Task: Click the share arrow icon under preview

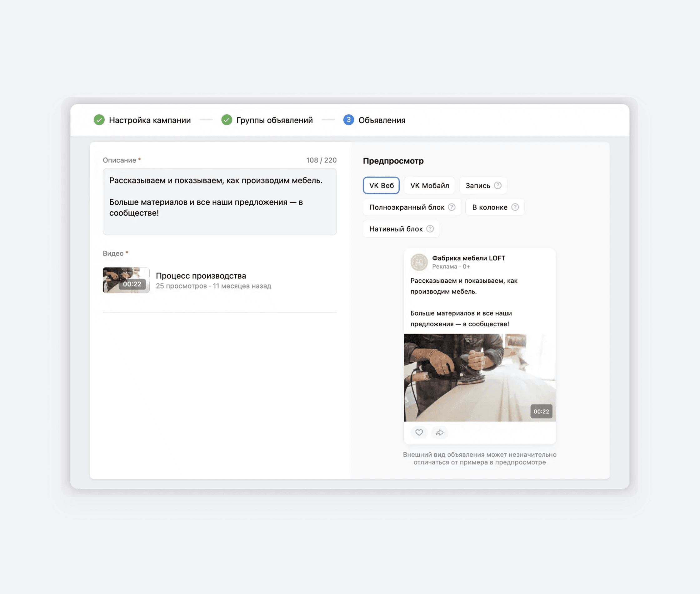Action: tap(439, 432)
